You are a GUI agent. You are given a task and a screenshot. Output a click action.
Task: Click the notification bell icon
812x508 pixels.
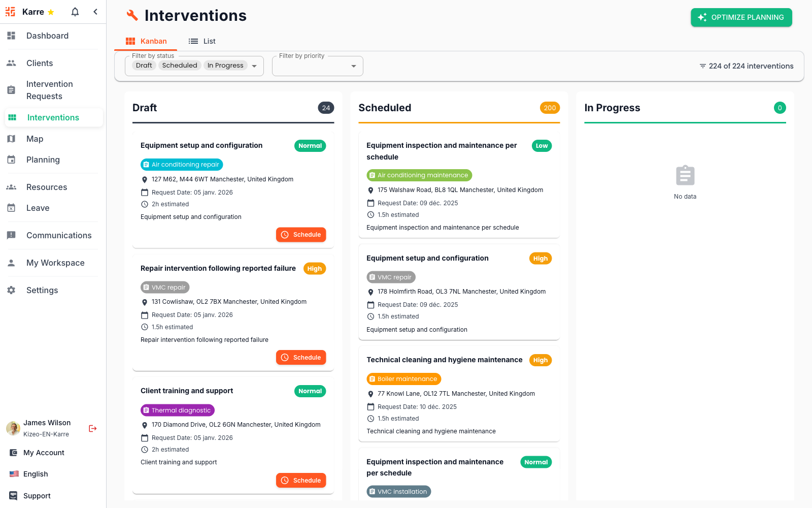(x=75, y=11)
